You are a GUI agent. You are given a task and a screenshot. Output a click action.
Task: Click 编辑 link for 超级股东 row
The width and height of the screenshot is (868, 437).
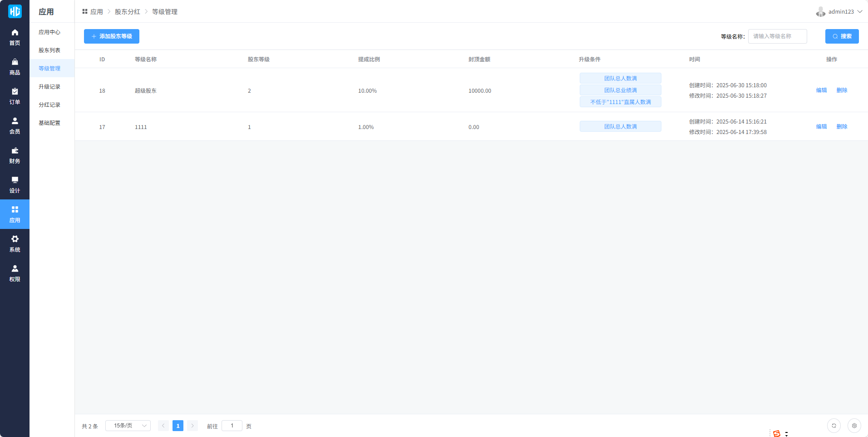tap(821, 90)
